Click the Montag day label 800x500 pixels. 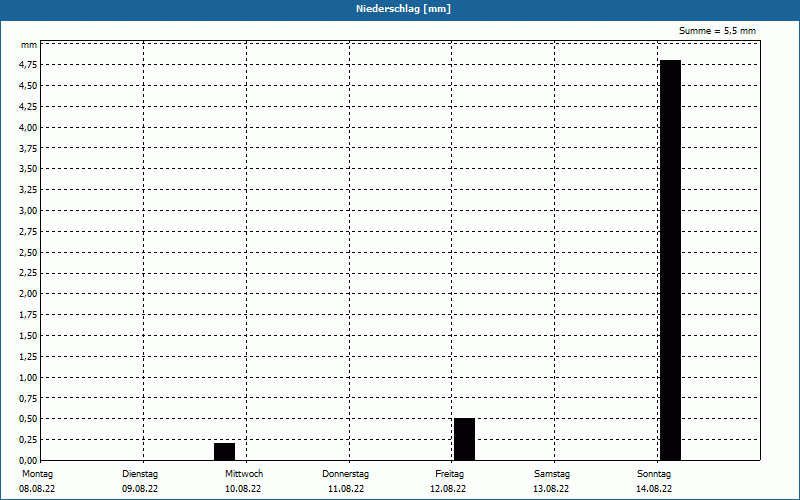coord(37,474)
